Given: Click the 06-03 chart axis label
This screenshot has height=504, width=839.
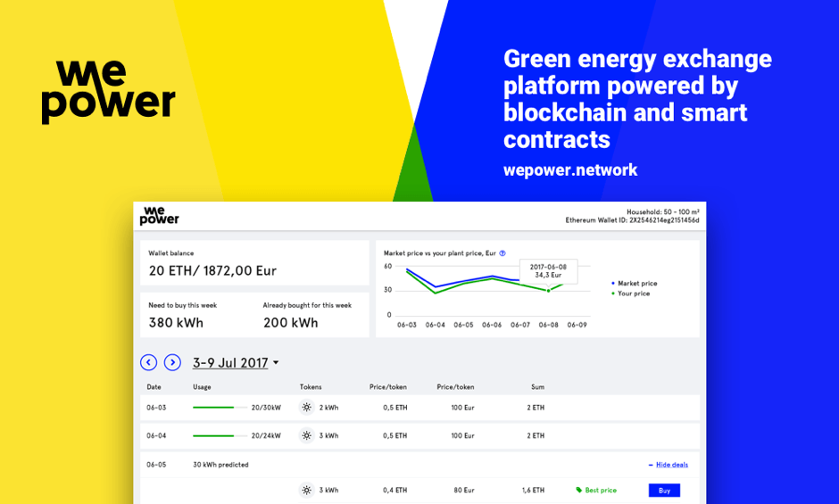Looking at the screenshot, I should (407, 325).
